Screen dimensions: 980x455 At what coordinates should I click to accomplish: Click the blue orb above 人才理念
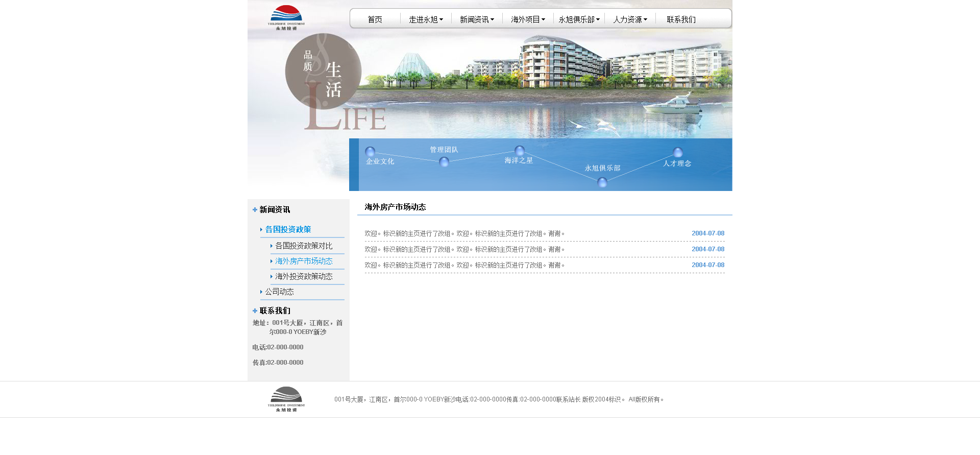(678, 152)
